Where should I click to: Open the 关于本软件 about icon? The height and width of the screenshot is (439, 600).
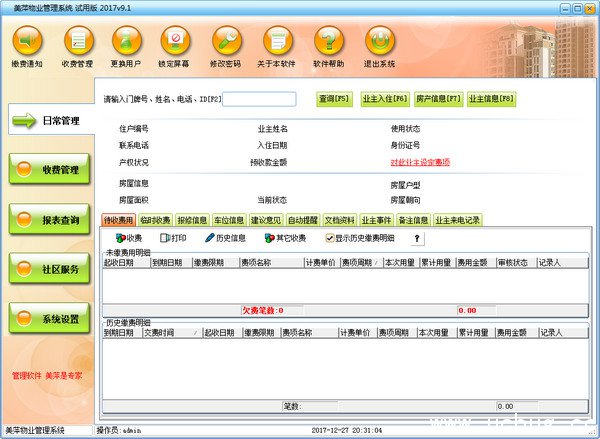pyautogui.click(x=277, y=40)
